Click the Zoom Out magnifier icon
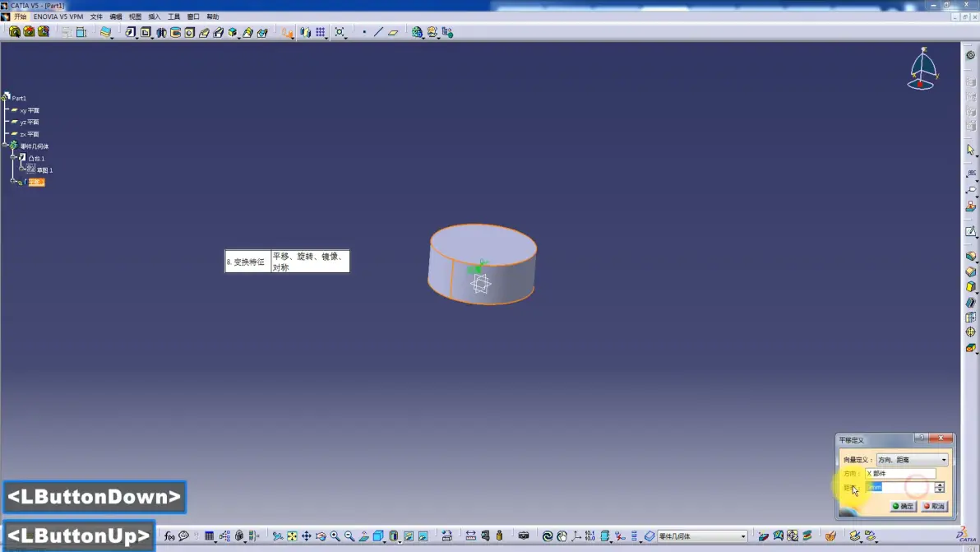 [349, 536]
